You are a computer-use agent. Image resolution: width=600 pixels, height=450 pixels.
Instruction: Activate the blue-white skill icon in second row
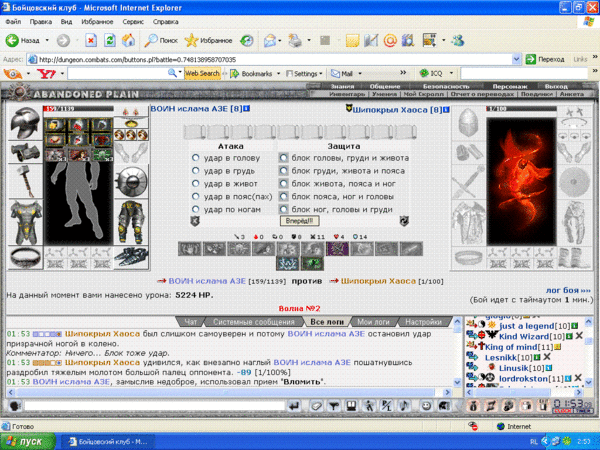(x=288, y=263)
